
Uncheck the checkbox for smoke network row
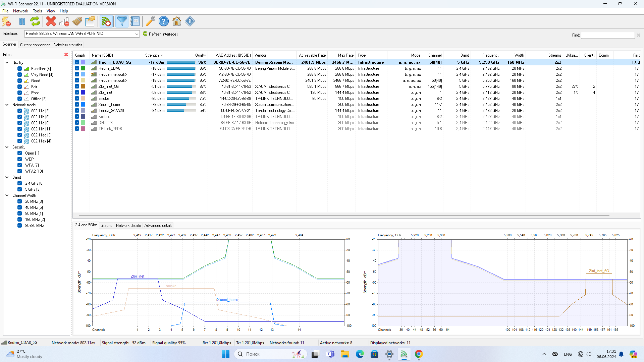coord(77,99)
